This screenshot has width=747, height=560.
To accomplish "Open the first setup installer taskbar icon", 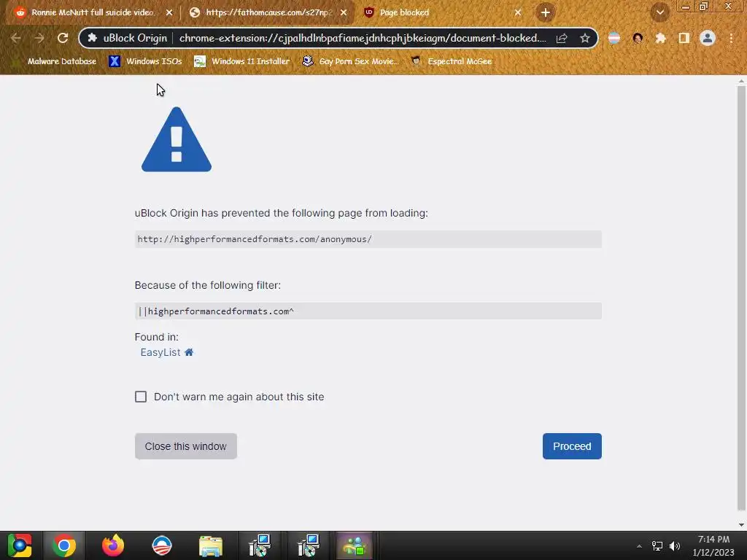I will [x=260, y=545].
